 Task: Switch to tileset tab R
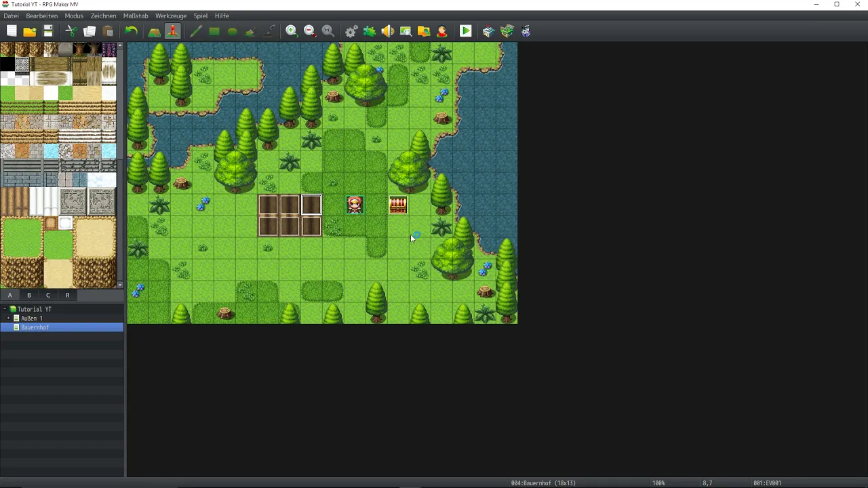pyautogui.click(x=67, y=295)
